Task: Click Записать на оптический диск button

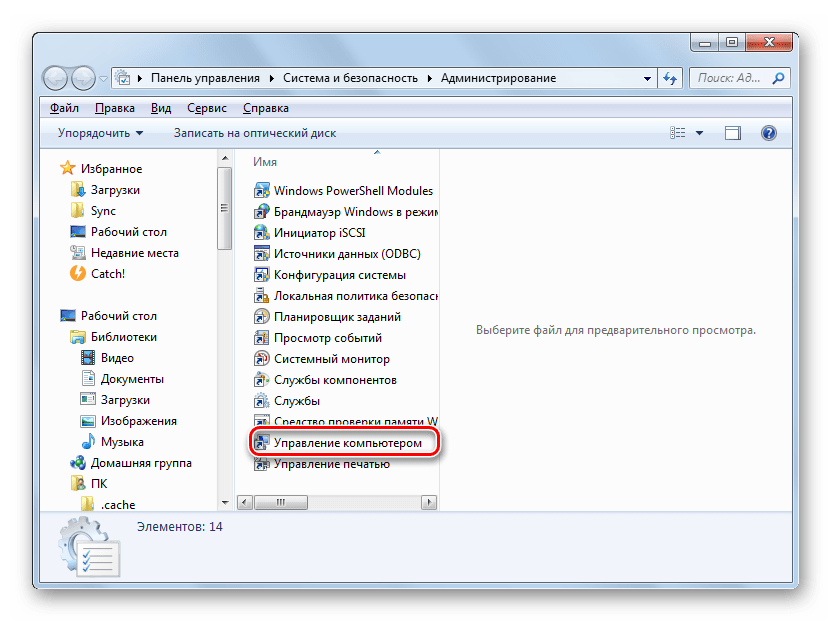Action: pos(254,133)
